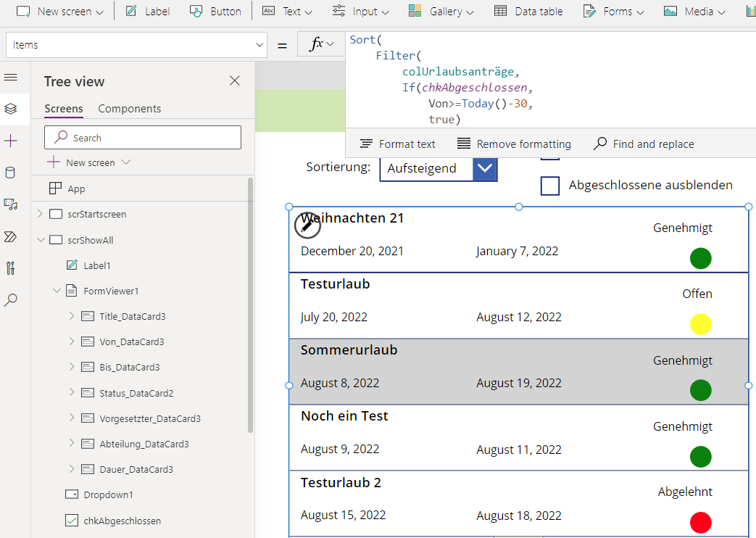This screenshot has height=538, width=756.
Task: Click the Genehmigt label for Weihnachten 21
Action: [x=683, y=228]
